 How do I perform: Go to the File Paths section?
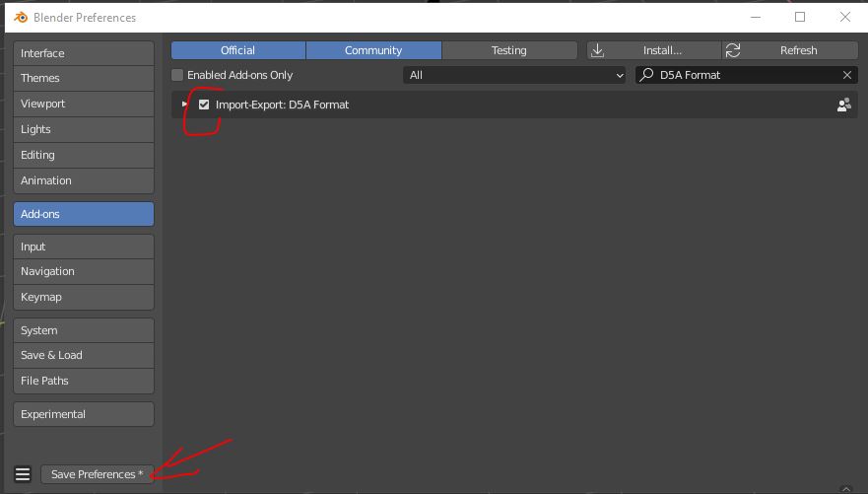[84, 381]
